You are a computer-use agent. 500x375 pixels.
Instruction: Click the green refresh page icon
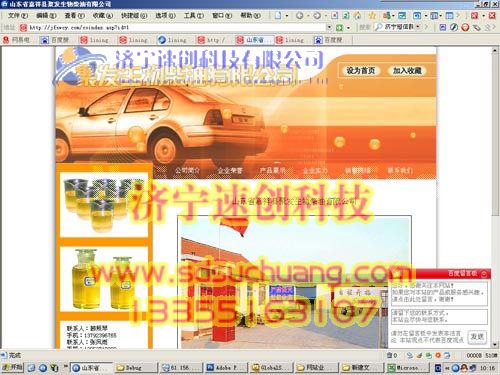click(346, 15)
